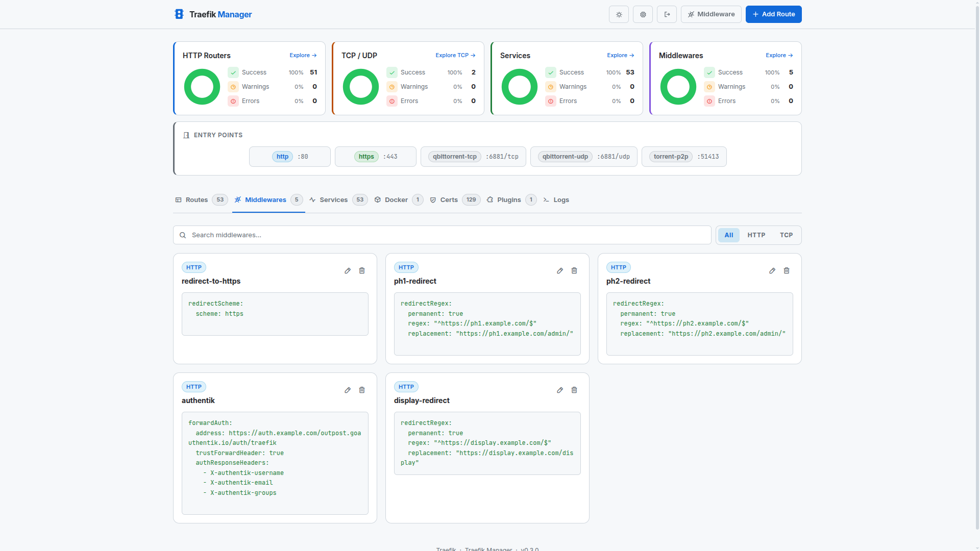Click the Services success donut chart
This screenshot has width=980, height=551.
coord(519,86)
